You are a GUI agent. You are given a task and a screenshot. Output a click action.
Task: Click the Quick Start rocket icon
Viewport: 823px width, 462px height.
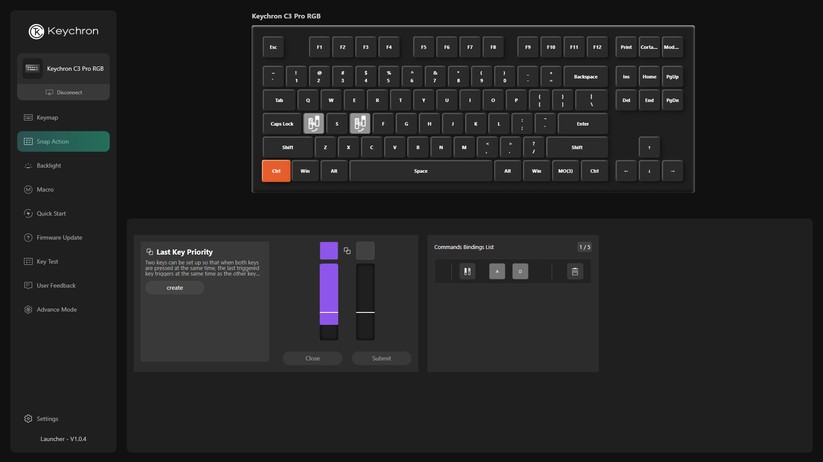tap(28, 214)
